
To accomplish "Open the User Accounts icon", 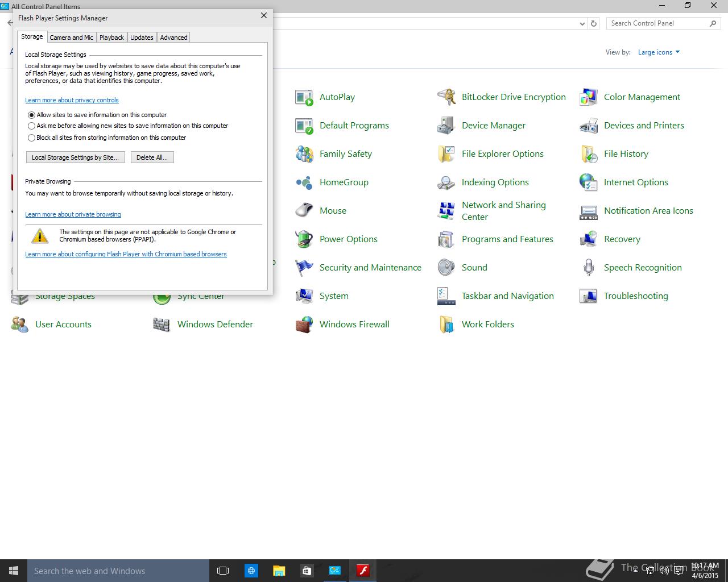I will tap(20, 325).
